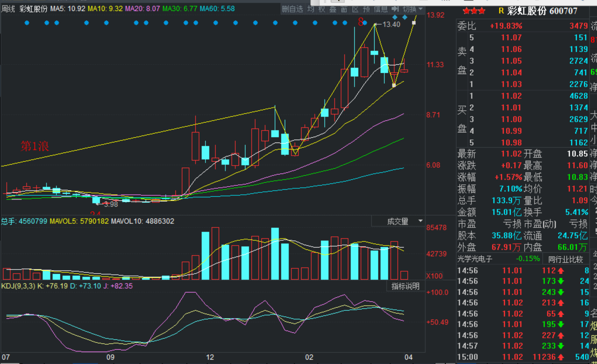Click the 周线 period label
This screenshot has width=597, height=364.
(8, 9)
